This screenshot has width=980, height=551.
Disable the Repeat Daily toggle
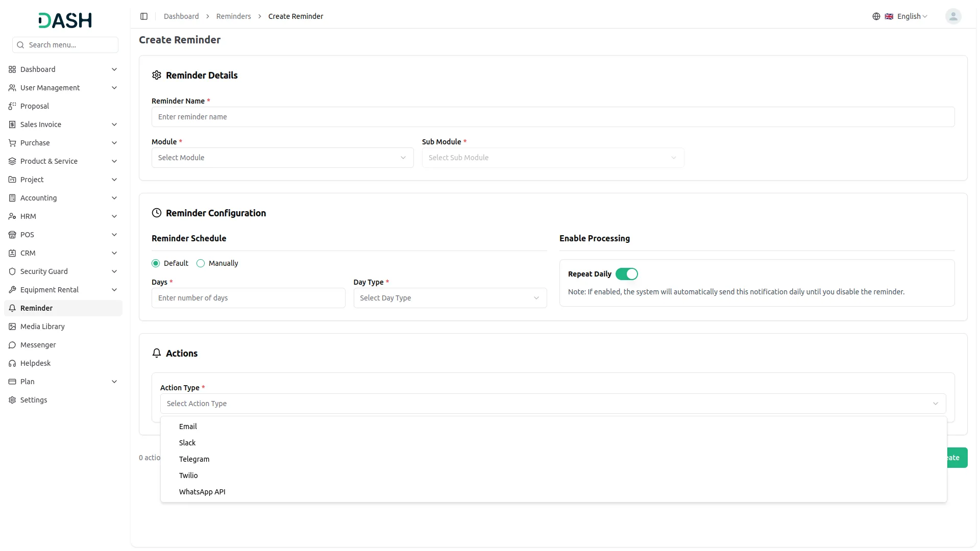coord(626,274)
